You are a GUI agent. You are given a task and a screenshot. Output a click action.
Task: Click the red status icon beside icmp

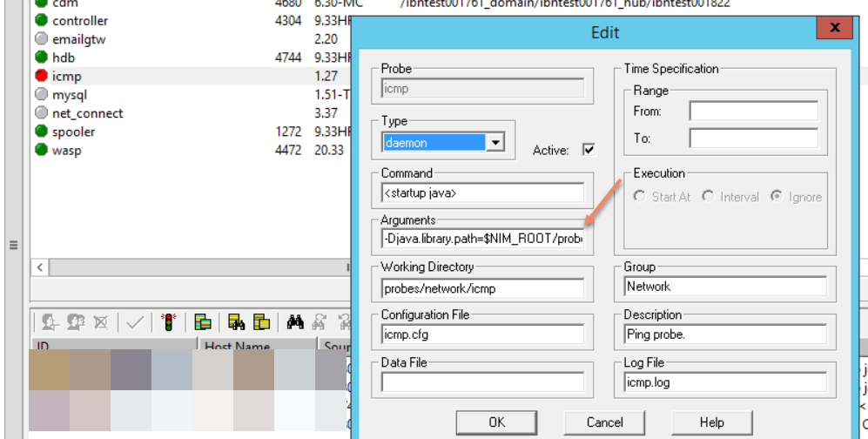(x=42, y=76)
